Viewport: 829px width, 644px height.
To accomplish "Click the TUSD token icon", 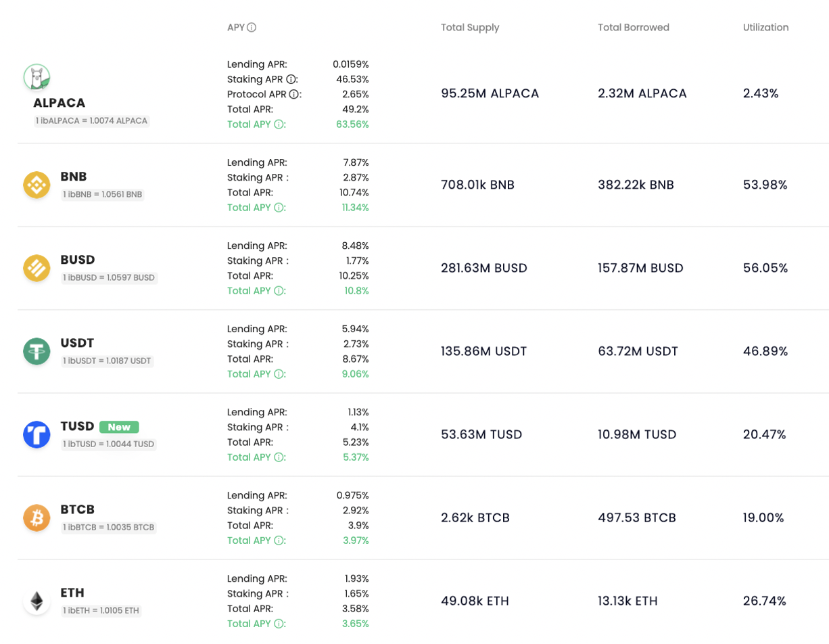I will pyautogui.click(x=37, y=434).
